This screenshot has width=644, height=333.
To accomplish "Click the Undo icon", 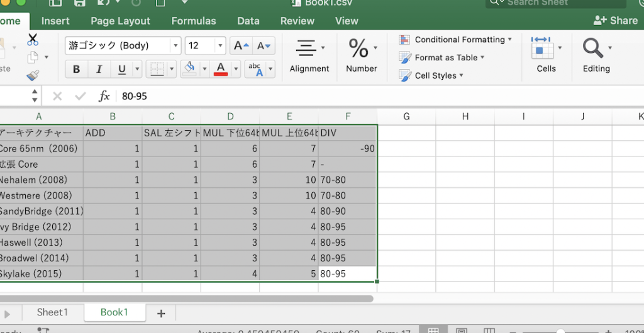I will tap(103, 3).
